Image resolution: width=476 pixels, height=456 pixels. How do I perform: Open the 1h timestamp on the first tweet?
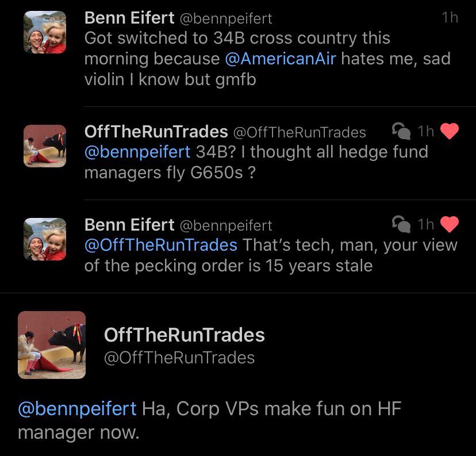[x=450, y=18]
